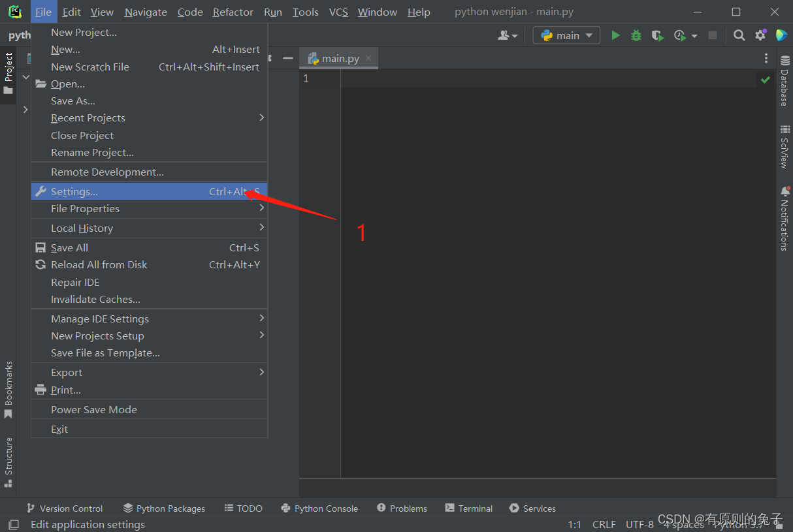
Task: Open Search Everywhere magnifier icon
Action: (739, 35)
